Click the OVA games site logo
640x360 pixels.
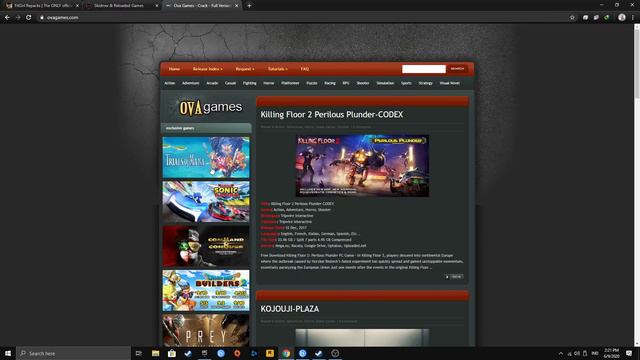pos(211,107)
